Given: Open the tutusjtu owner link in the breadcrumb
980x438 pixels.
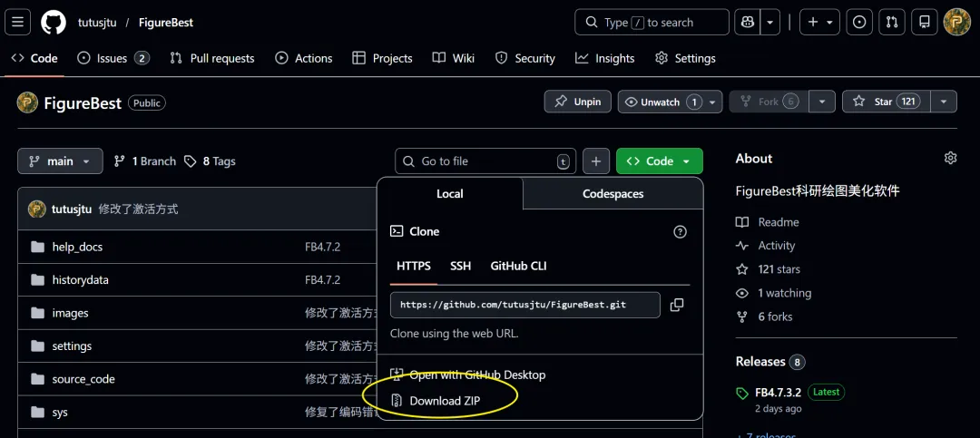Looking at the screenshot, I should (x=97, y=23).
